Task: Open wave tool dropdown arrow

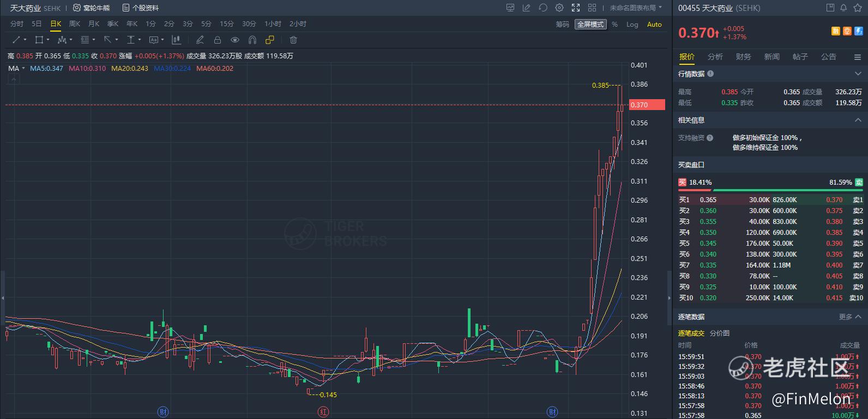Action: (x=71, y=40)
